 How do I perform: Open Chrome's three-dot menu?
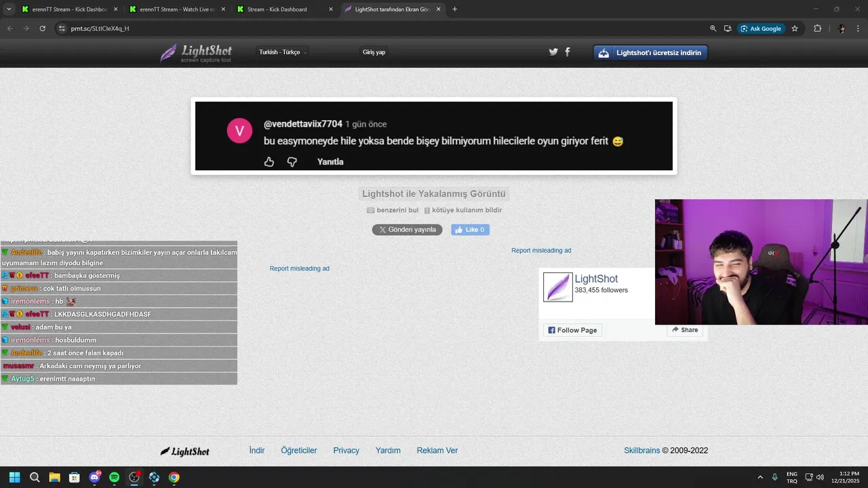858,28
